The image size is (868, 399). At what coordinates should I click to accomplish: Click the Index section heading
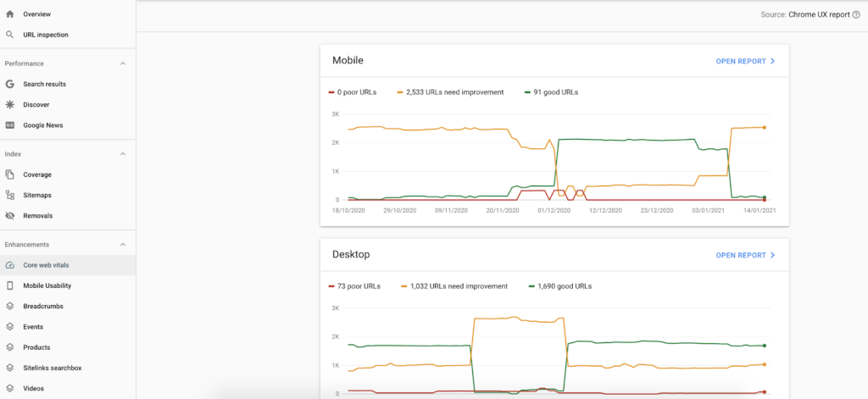[14, 154]
